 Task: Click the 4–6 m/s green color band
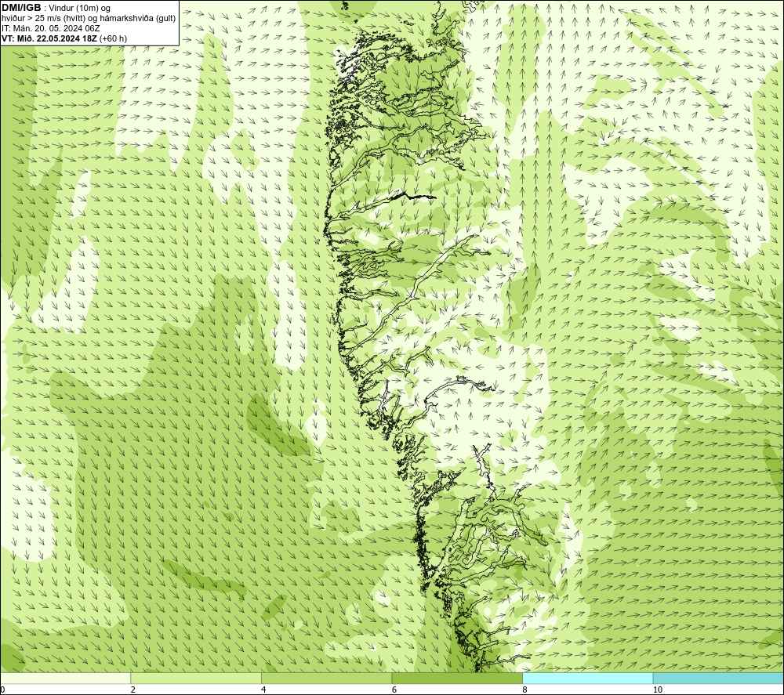tap(326, 679)
